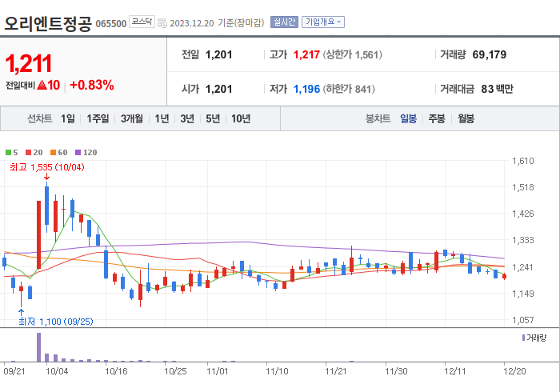The height and width of the screenshot is (392, 560).
Task: Click the 상한가 1,561 text
Action: point(353,54)
